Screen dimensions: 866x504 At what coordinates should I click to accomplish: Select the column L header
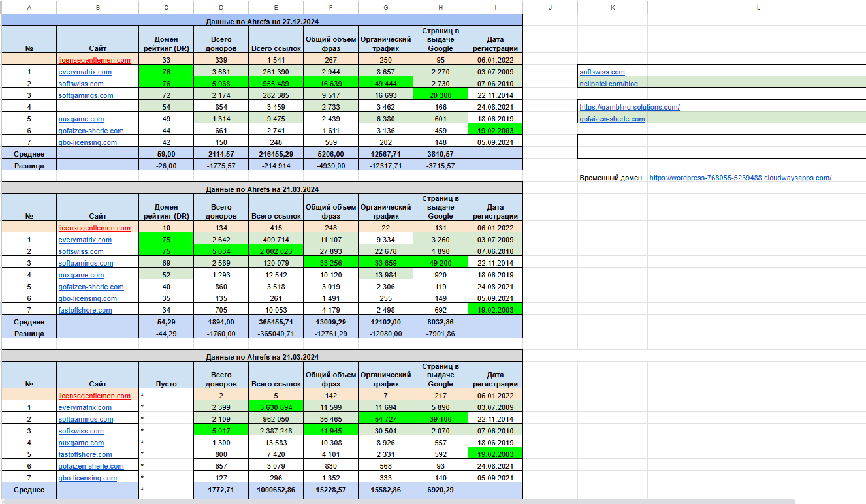click(x=758, y=8)
